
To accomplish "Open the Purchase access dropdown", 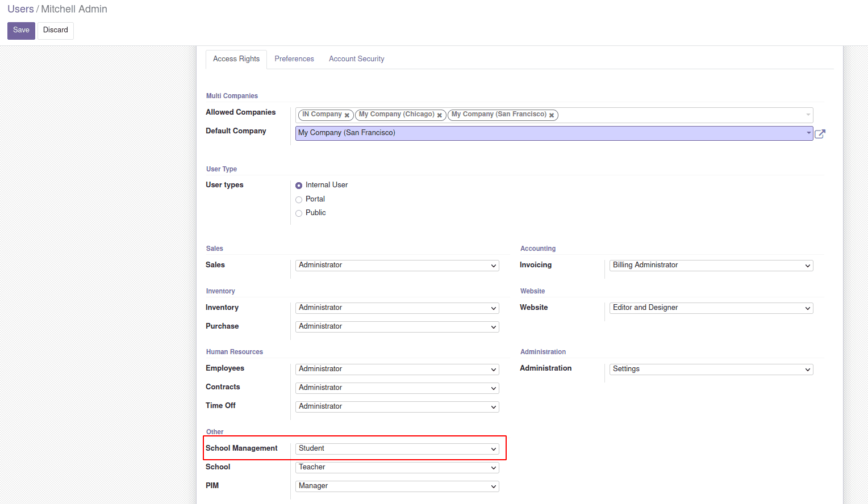I will 397,327.
